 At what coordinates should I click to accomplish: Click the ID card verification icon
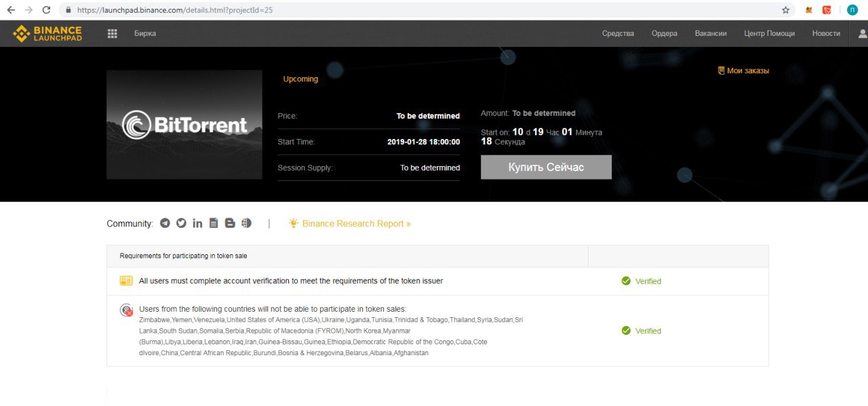pos(126,281)
